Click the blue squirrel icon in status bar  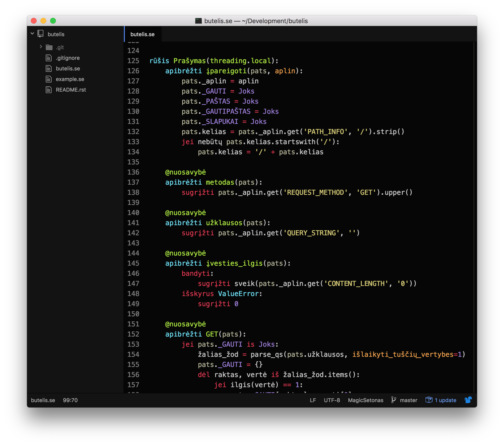[x=468, y=400]
